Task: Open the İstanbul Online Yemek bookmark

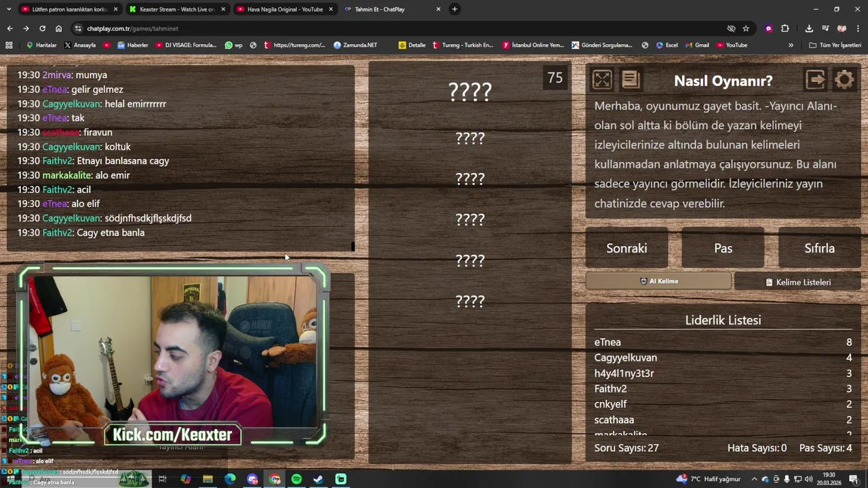Action: (x=533, y=45)
